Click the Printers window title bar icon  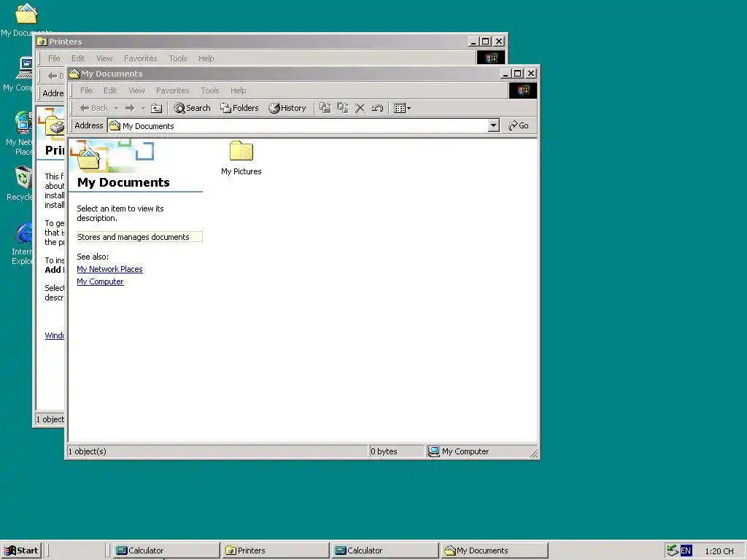tap(42, 42)
